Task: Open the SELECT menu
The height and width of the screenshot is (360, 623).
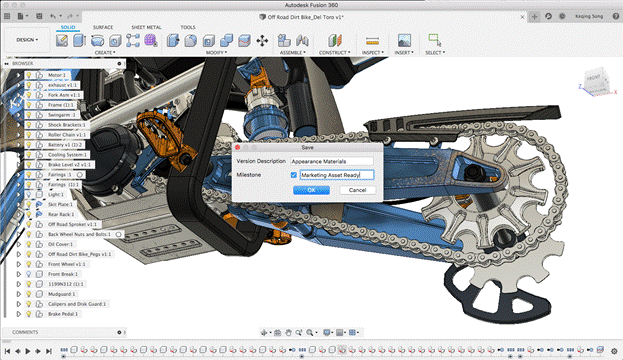Action: pyautogui.click(x=435, y=52)
